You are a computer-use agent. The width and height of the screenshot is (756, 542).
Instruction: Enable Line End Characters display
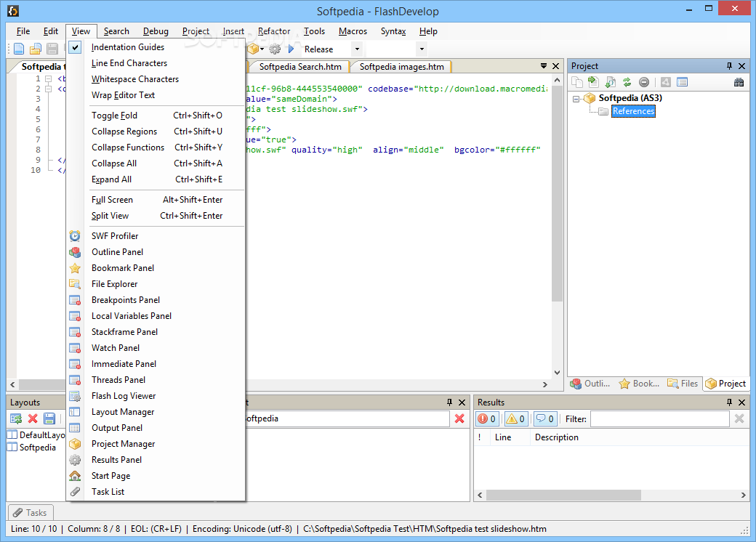156,62
